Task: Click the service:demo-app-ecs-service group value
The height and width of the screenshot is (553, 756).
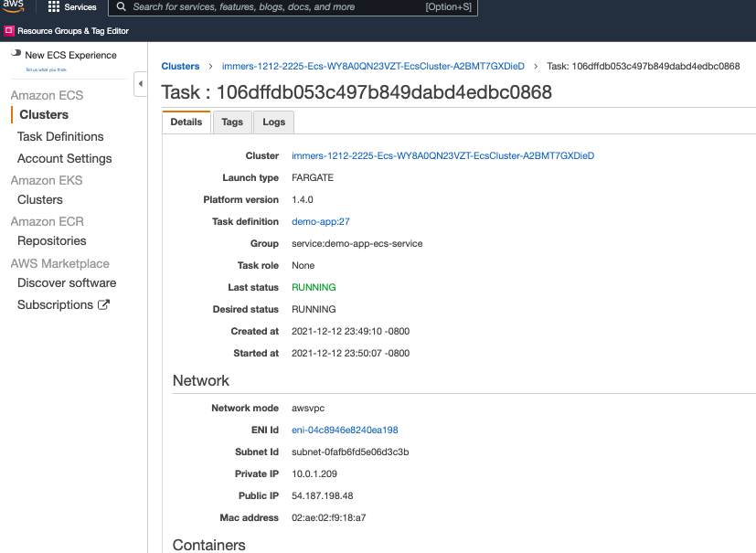Action: (357, 243)
